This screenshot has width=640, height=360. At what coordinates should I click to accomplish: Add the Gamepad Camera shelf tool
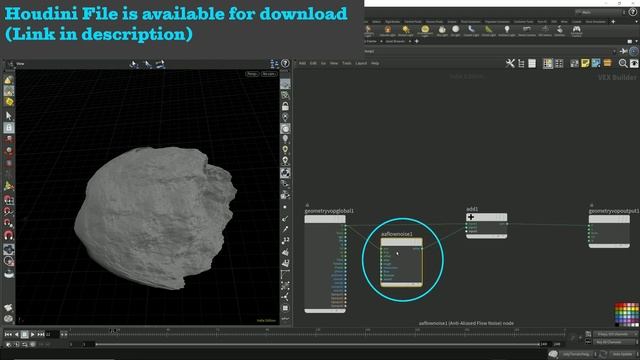pyautogui.click(x=576, y=30)
